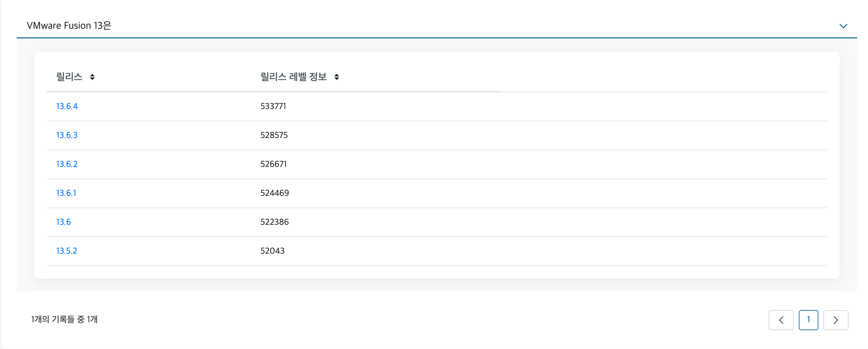Click the VMware Fusion 13은 heading
868x349 pixels.
pyautogui.click(x=69, y=26)
